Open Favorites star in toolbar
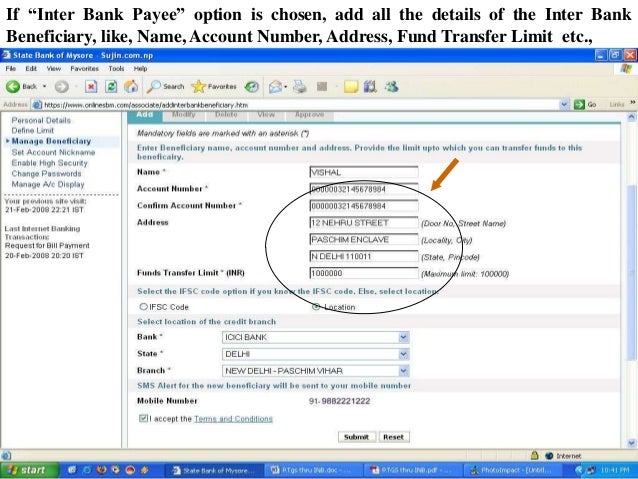 click(x=214, y=86)
